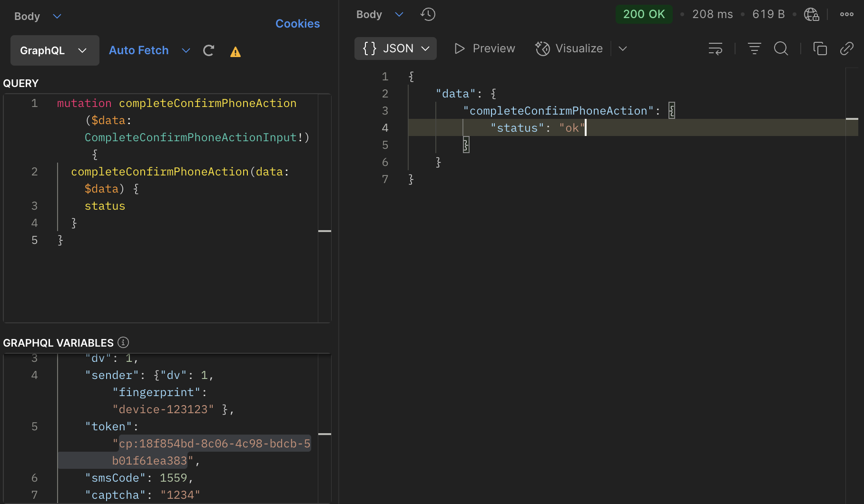Open the three-dots more options menu
The height and width of the screenshot is (504, 864).
846,14
